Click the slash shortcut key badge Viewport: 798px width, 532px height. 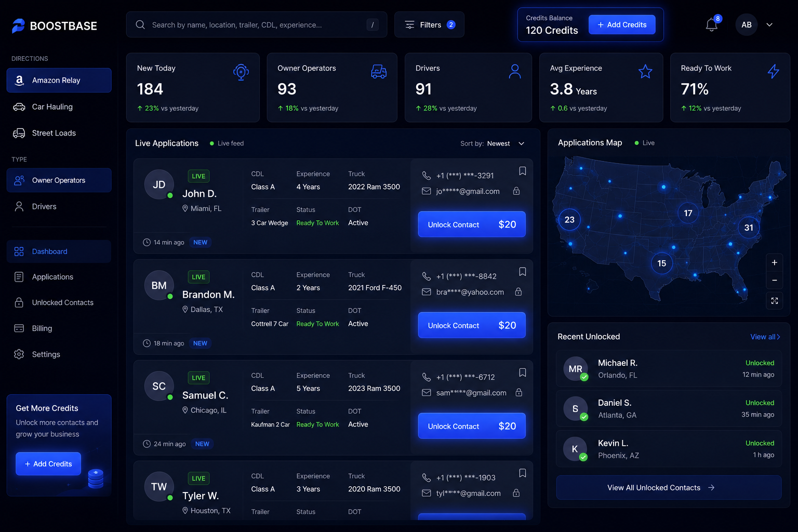[x=373, y=24]
